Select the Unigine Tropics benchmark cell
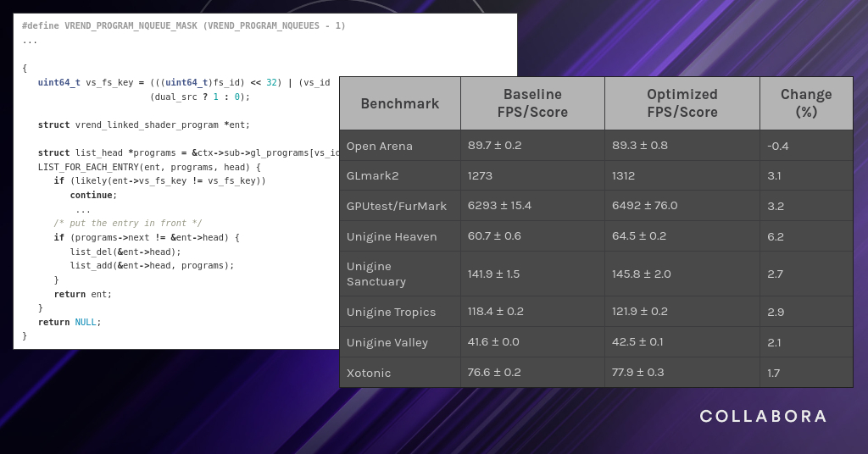This screenshot has width=868, height=454. (x=400, y=312)
